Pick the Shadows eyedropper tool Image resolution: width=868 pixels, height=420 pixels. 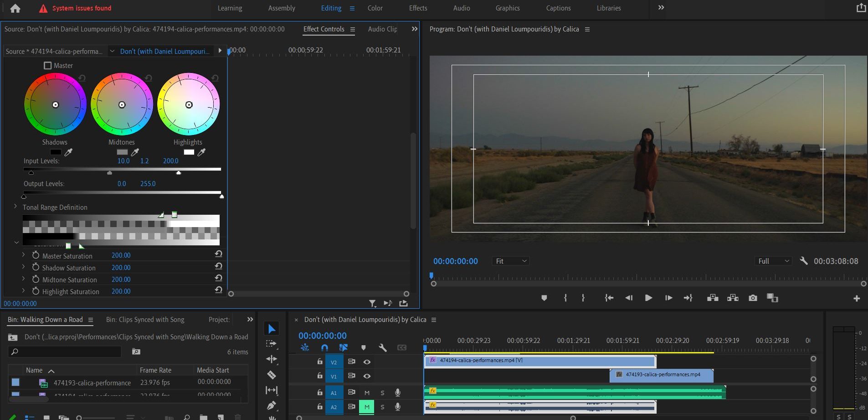click(69, 152)
